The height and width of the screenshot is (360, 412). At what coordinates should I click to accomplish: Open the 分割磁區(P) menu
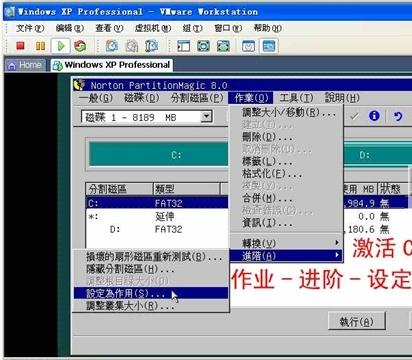pyautogui.click(x=197, y=98)
